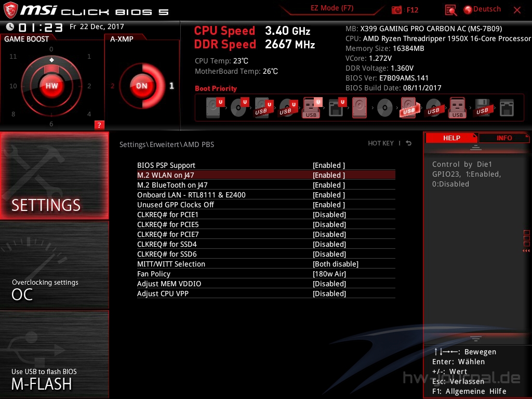The image size is (532, 399).
Task: Click the clock icon beside the time
Action: tap(10, 27)
